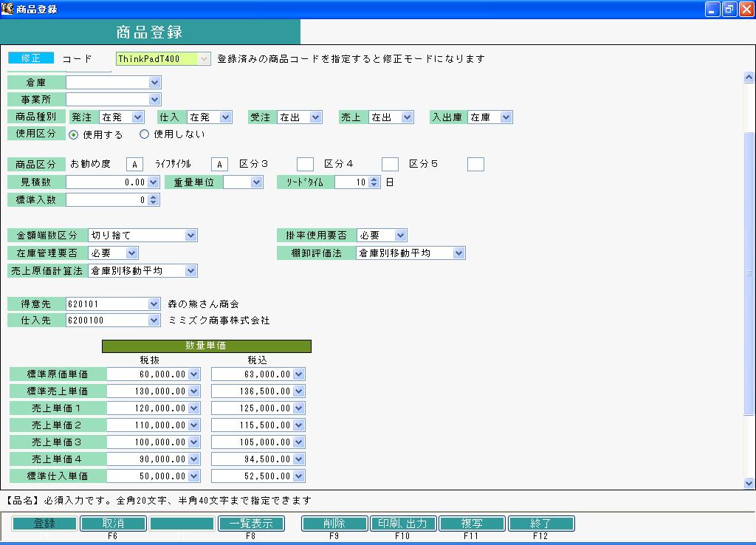
Task: Click the vertical scrollbar thumb
Action: (x=749, y=273)
